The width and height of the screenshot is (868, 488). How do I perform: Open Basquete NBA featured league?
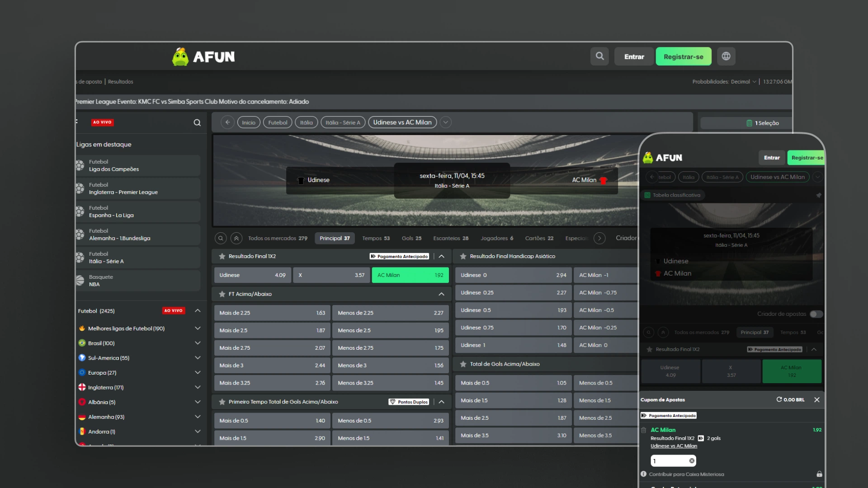click(138, 281)
